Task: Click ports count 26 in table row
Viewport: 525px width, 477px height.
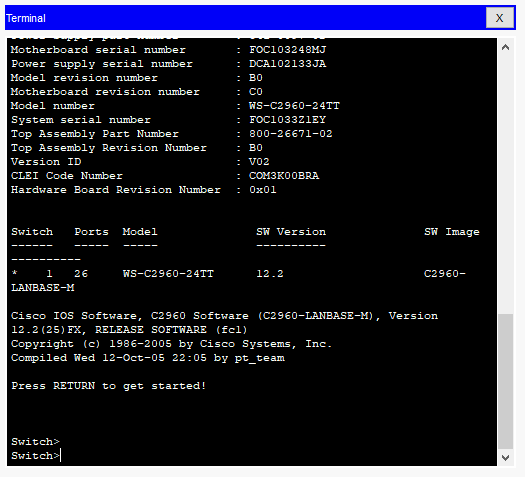Action: 81,274
